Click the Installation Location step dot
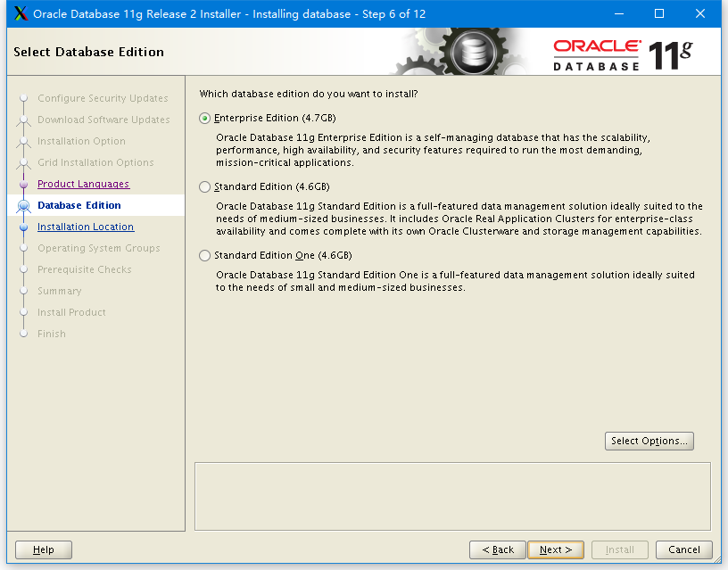 [x=24, y=227]
